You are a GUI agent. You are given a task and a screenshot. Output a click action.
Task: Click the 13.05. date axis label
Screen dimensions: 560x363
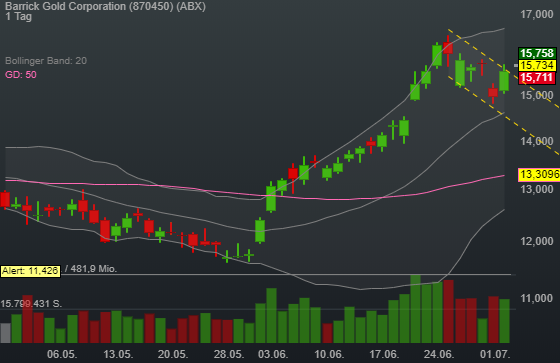tap(118, 354)
